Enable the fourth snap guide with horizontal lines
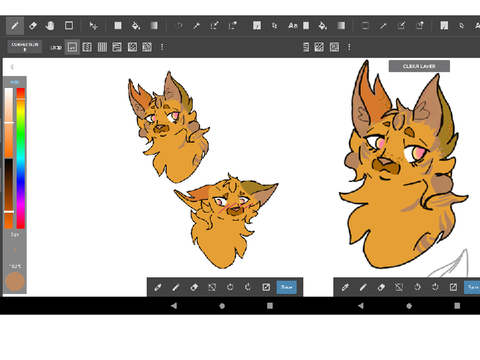Viewport: 480px width, 360px height. 117,47
